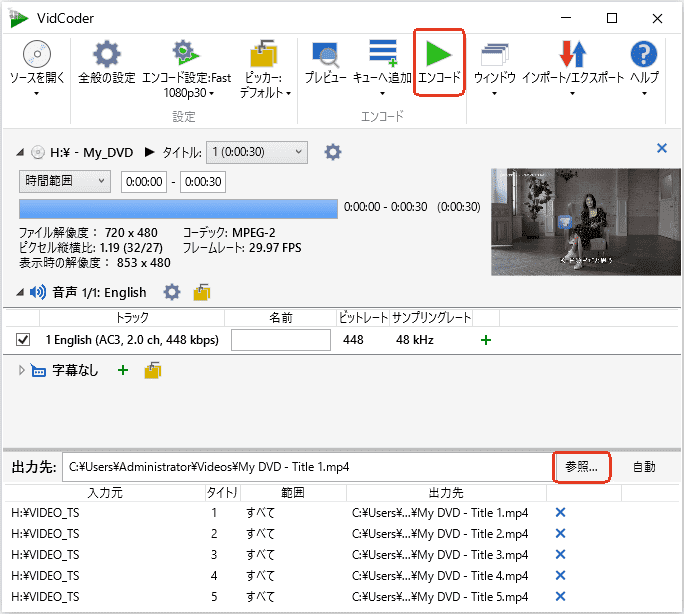Click gear icon next to title dropdown
The image size is (684, 614).
point(333,152)
